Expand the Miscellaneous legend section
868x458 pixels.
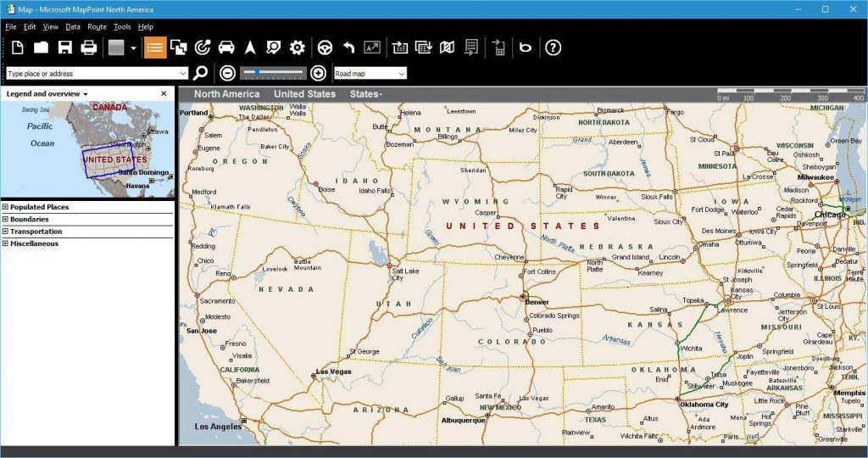point(5,243)
